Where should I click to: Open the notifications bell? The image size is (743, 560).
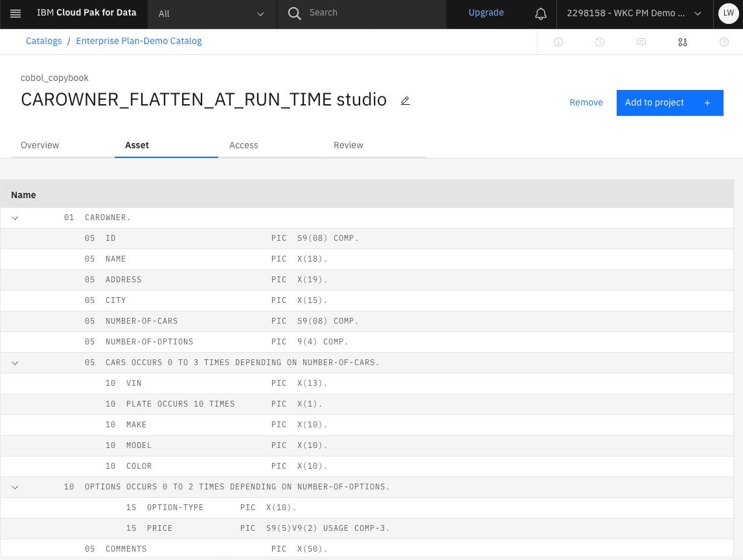pyautogui.click(x=541, y=13)
